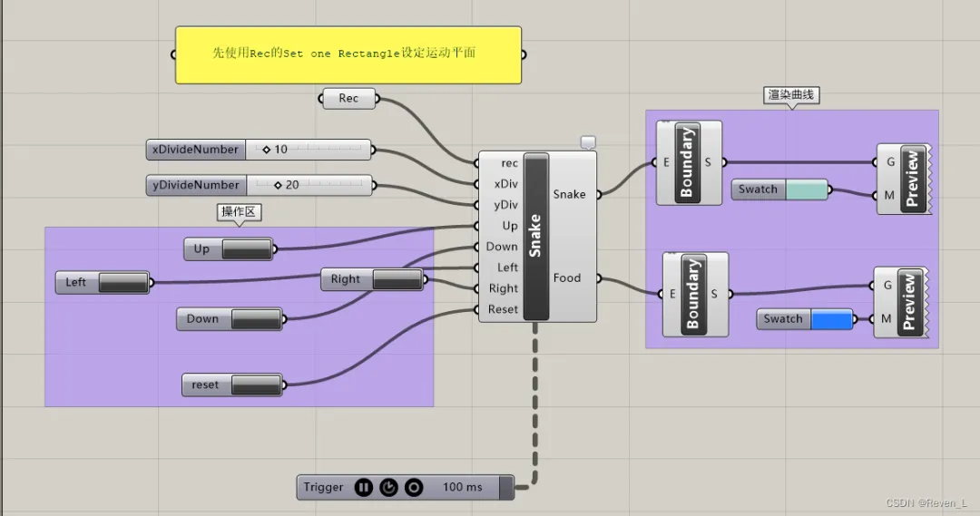The height and width of the screenshot is (516, 980).
Task: Push the Up button toggle
Action: pos(246,249)
